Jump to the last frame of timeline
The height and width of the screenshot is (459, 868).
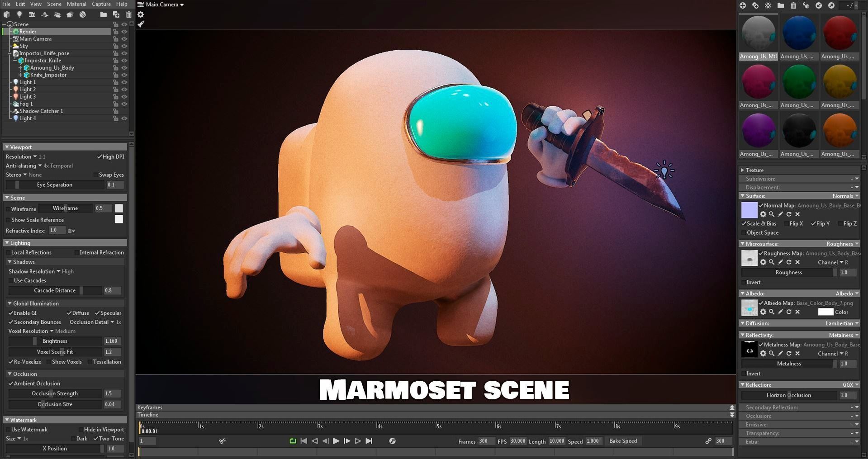[x=369, y=441]
